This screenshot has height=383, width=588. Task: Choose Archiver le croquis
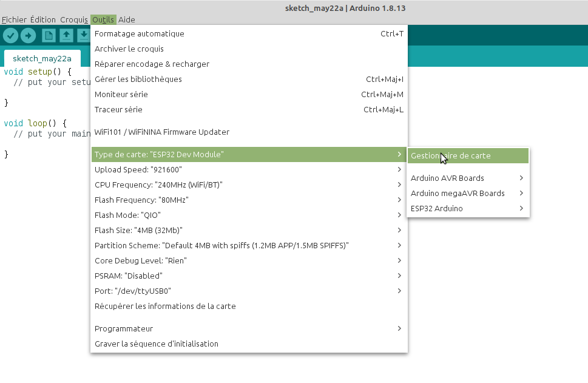[x=249, y=49]
